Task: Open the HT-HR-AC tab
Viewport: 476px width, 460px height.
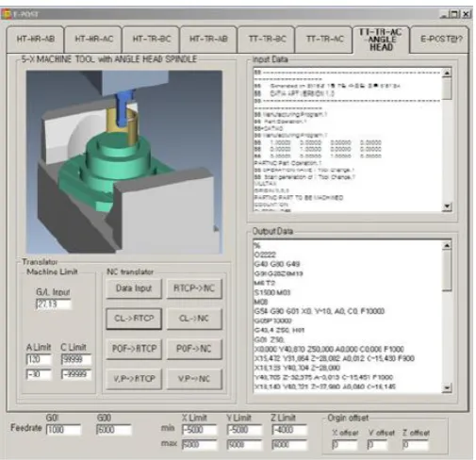Action: 93,40
